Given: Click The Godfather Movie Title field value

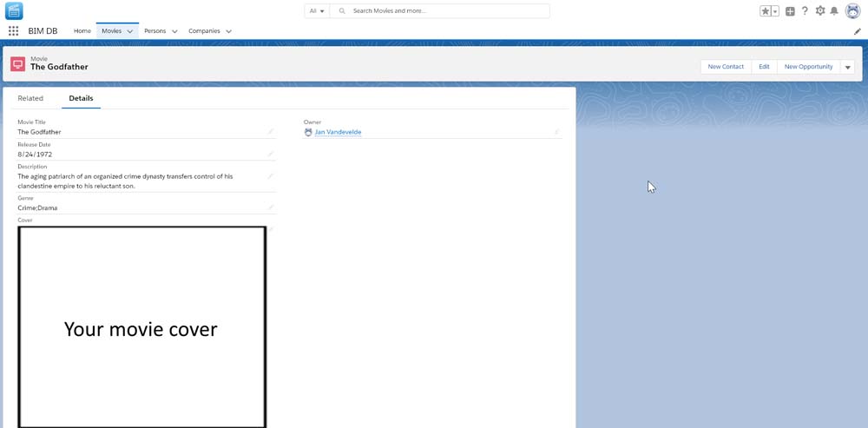Looking at the screenshot, I should point(39,132).
